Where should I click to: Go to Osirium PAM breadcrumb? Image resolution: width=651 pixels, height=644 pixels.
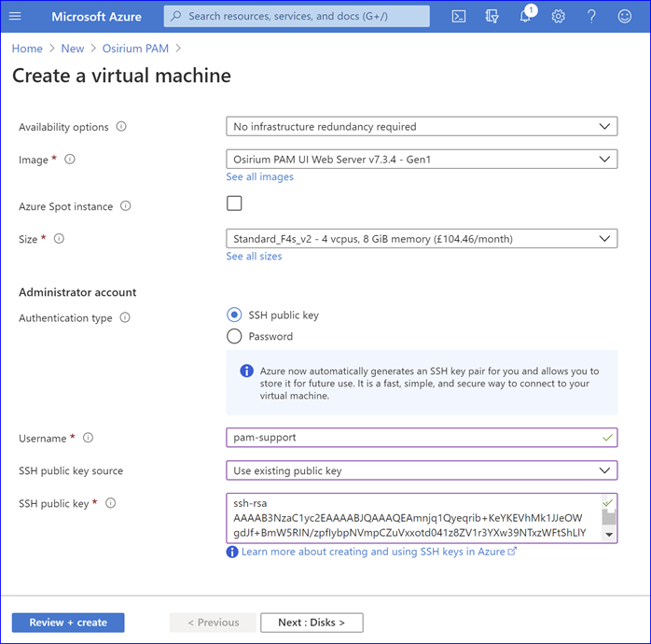136,49
